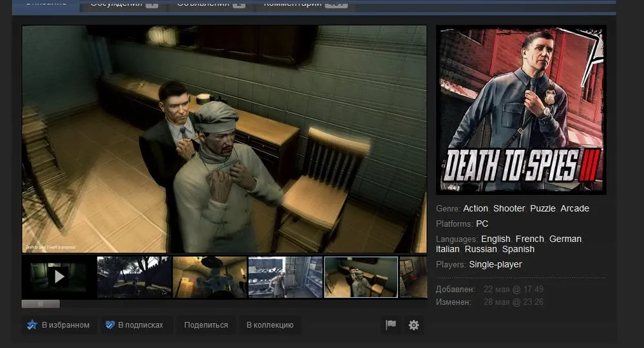Click the Russian language link
644x348 pixels.
tap(481, 249)
